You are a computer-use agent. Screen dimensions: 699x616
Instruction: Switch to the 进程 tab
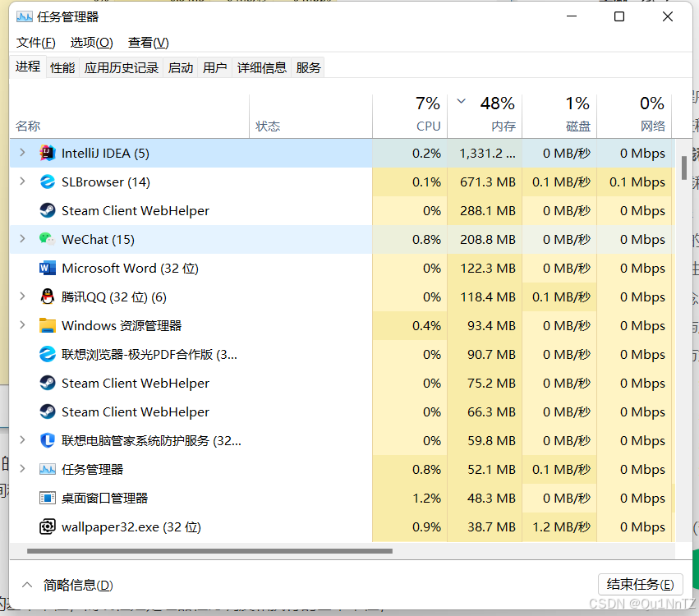(x=28, y=67)
